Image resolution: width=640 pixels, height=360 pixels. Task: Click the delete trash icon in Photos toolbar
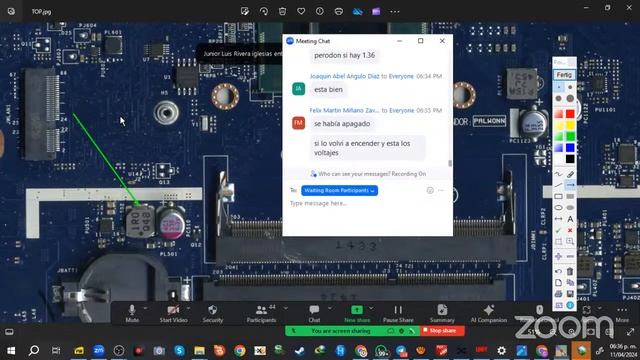click(282, 11)
